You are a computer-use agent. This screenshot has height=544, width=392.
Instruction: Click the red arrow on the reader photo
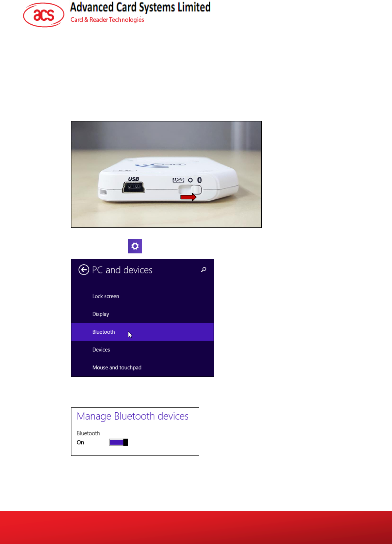tap(188, 197)
